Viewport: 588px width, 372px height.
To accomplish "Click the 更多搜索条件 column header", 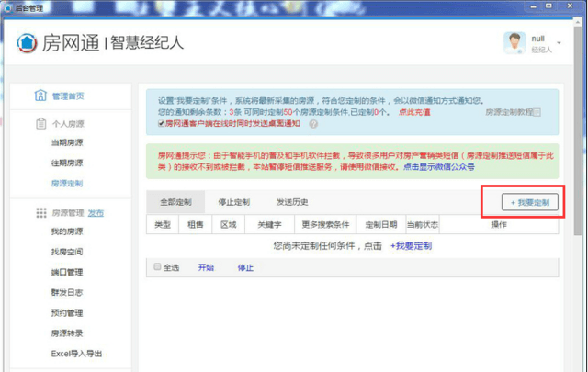I will (325, 225).
